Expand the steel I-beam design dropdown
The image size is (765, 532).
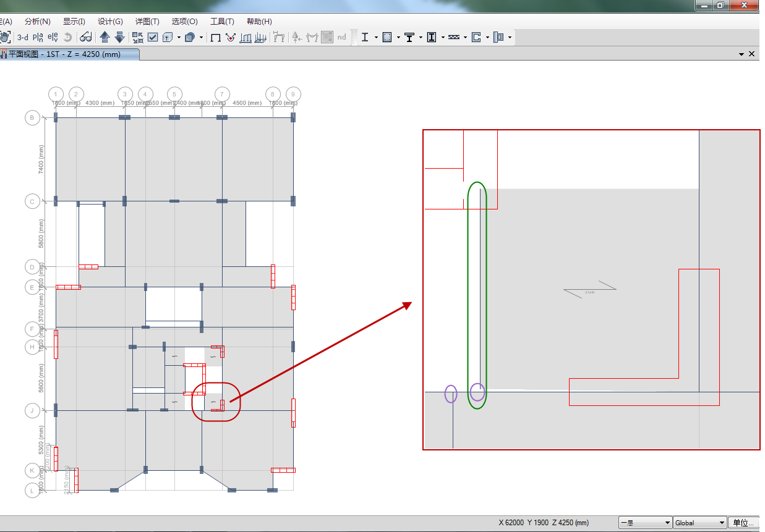(x=376, y=38)
